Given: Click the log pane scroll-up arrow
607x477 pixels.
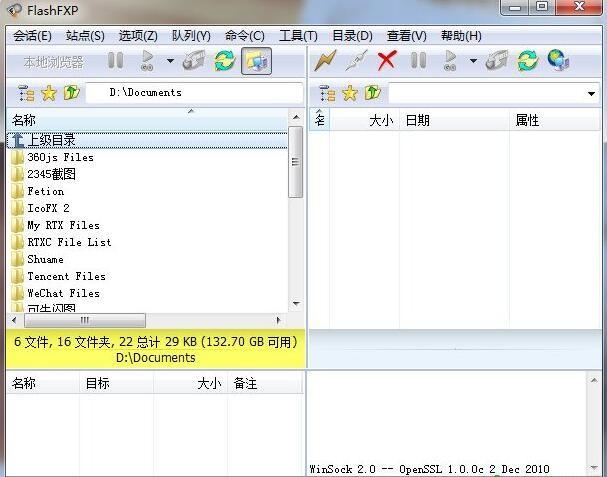Looking at the screenshot, I should coord(593,381).
